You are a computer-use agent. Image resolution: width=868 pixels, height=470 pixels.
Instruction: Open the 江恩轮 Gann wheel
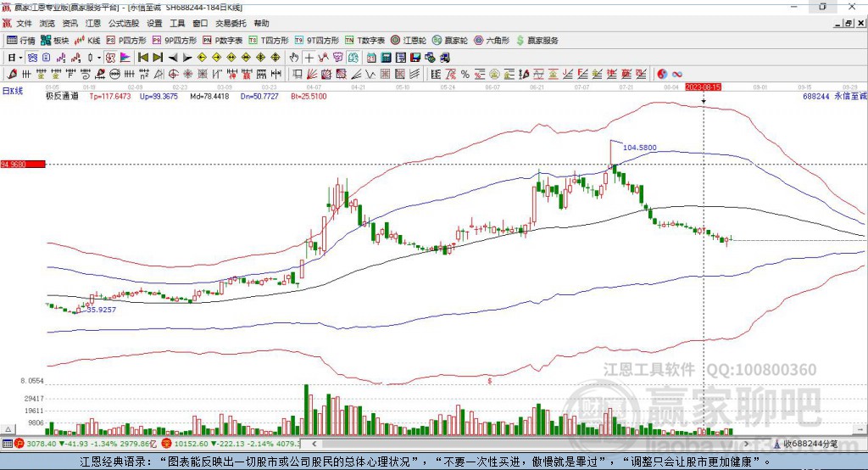[x=409, y=41]
